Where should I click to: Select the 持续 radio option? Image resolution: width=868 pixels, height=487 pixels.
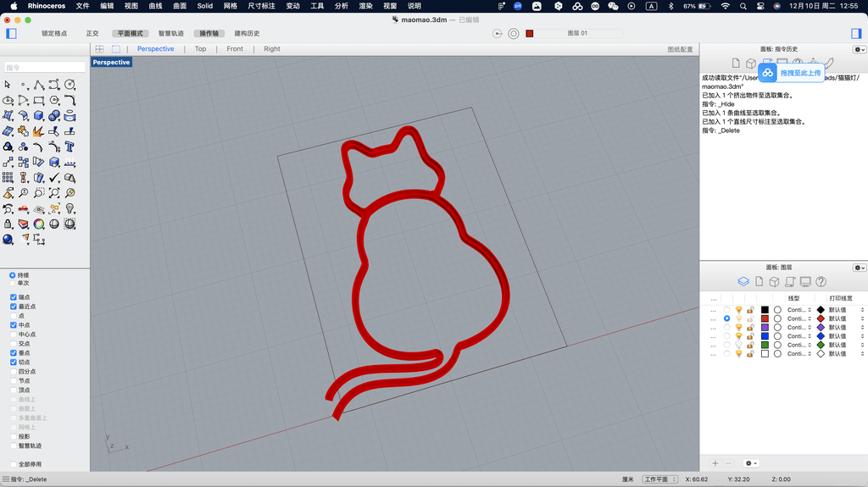[12, 275]
